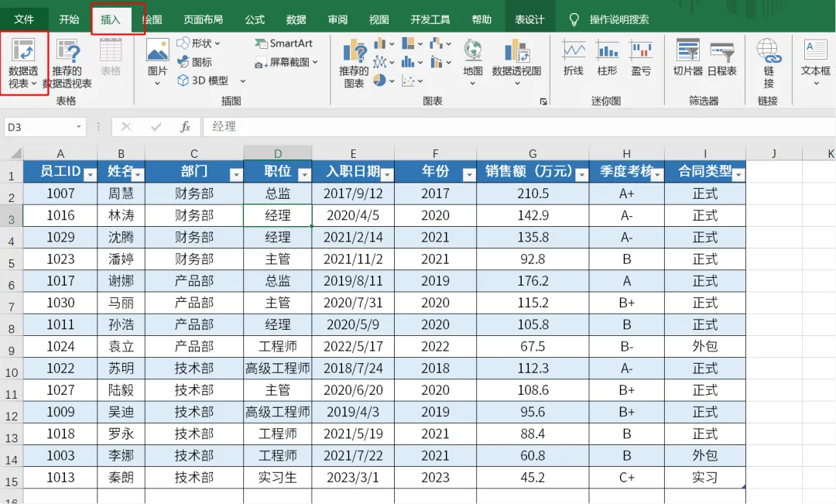Screen dimensions: 836x504
Task: Insert a 盈亏 win/loss sparkline
Action: (x=641, y=57)
